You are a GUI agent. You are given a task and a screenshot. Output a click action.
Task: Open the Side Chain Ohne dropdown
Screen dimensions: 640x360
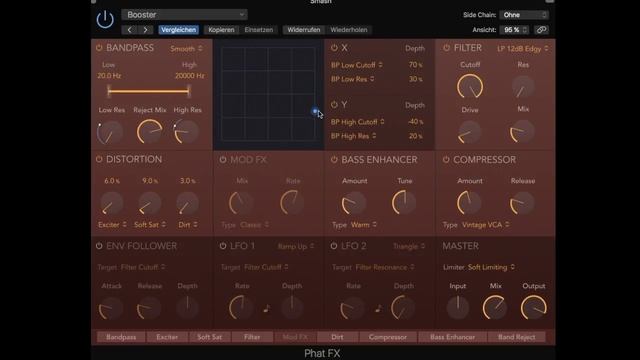pos(524,15)
